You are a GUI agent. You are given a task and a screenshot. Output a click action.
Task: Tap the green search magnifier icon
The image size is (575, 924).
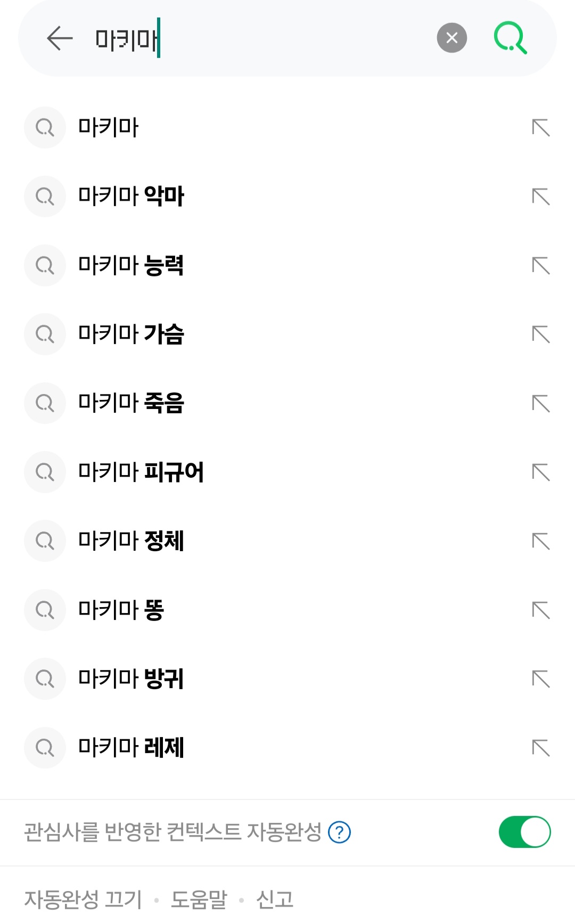point(510,38)
